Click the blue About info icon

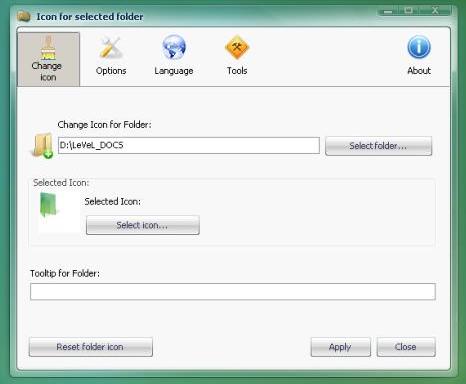pos(419,47)
